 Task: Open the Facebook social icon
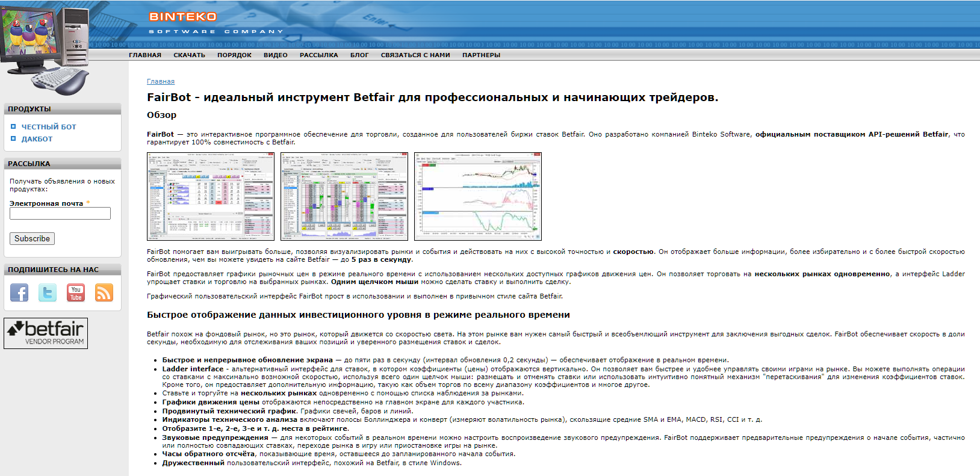pyautogui.click(x=19, y=293)
